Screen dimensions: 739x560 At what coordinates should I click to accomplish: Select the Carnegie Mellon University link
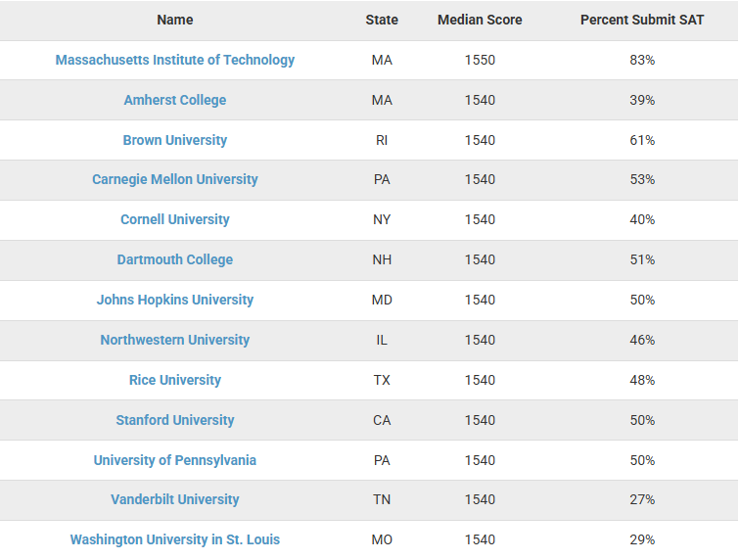(x=174, y=179)
